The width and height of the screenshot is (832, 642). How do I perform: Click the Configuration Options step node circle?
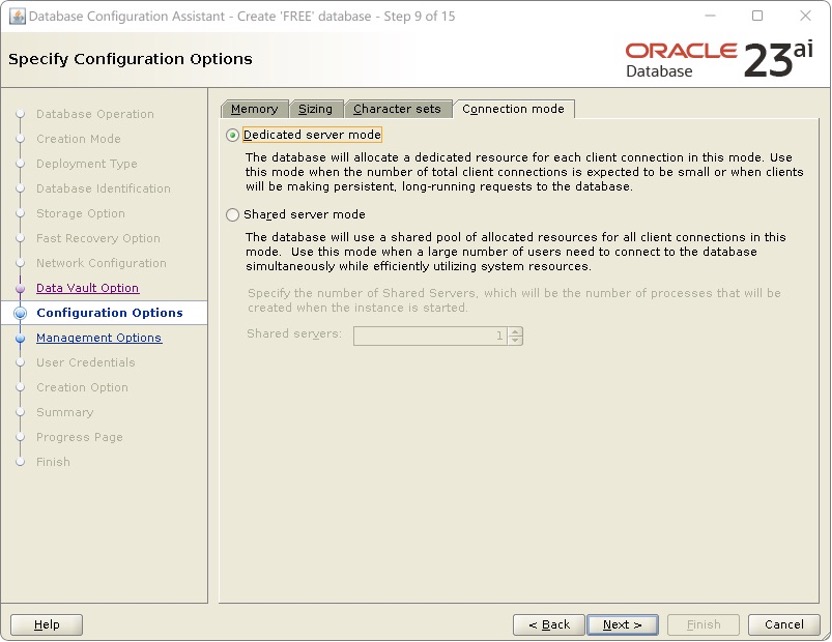click(x=22, y=313)
